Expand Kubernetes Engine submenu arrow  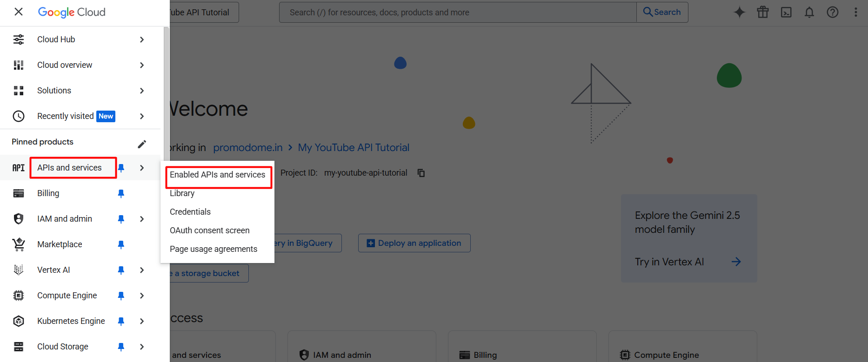[x=142, y=321]
